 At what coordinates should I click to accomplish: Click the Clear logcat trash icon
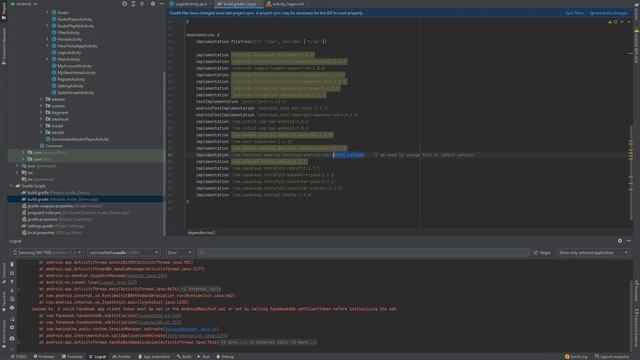(x=12, y=264)
